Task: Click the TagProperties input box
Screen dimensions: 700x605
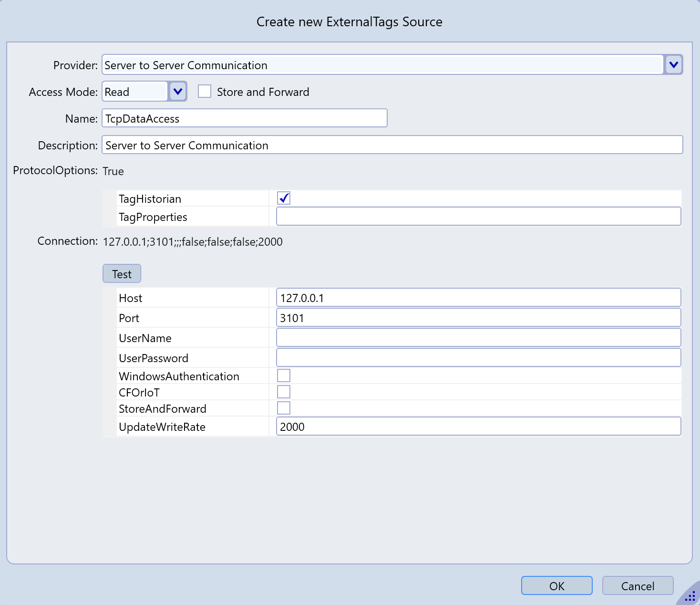Action: pyautogui.click(x=478, y=217)
